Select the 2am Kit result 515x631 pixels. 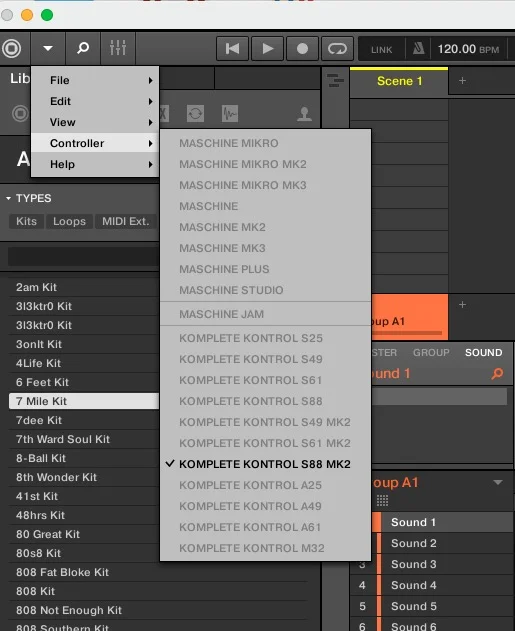pos(84,287)
